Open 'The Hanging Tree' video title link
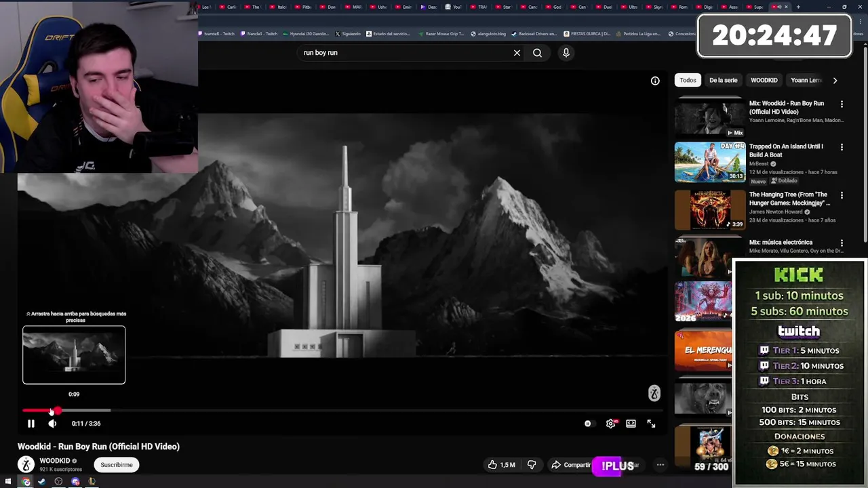This screenshot has width=868, height=488. 789,199
